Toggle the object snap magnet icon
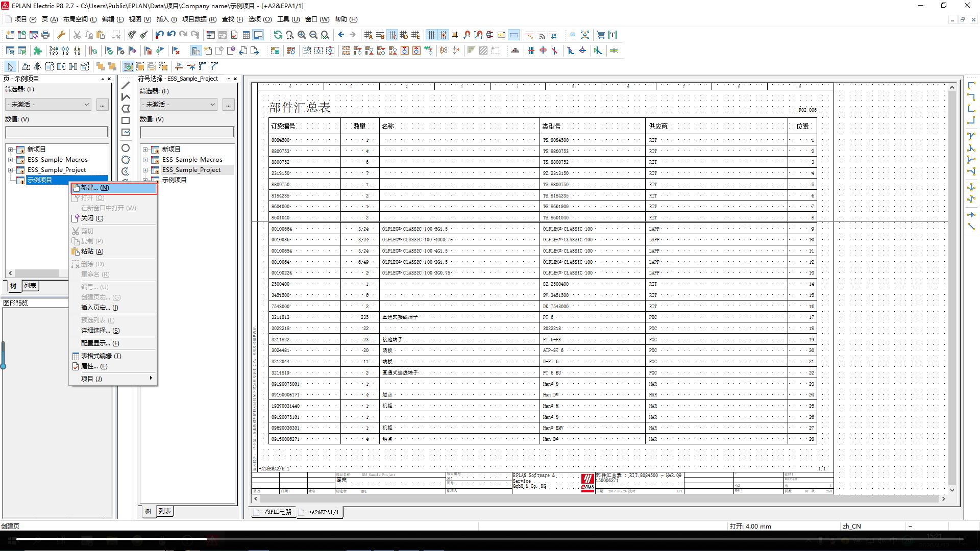980x551 pixels. [x=467, y=35]
